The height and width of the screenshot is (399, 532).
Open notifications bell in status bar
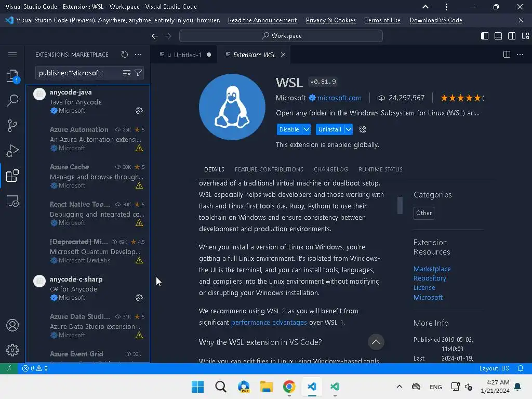[x=521, y=368]
